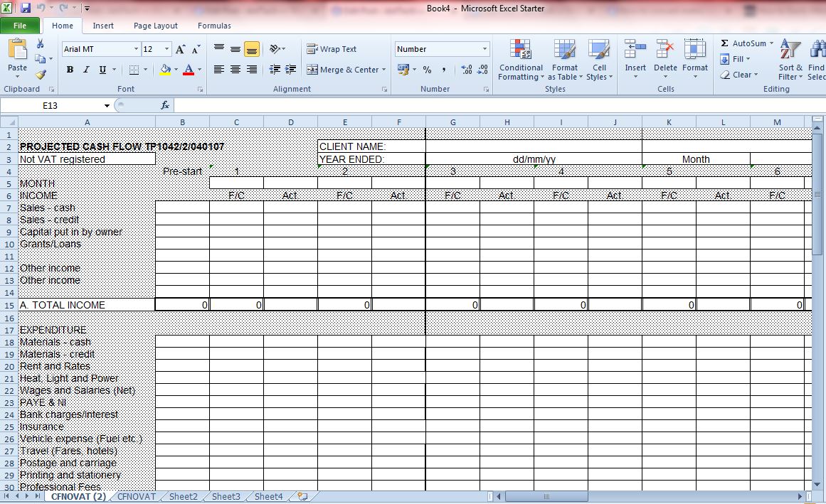The image size is (826, 504).
Task: Toggle Wrap Text option
Action: click(332, 49)
